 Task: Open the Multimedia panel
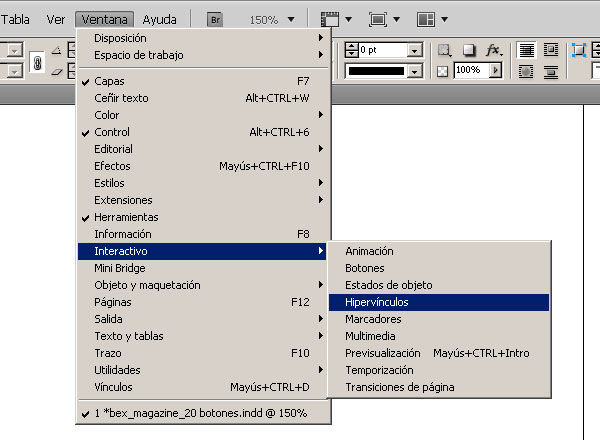click(439, 336)
